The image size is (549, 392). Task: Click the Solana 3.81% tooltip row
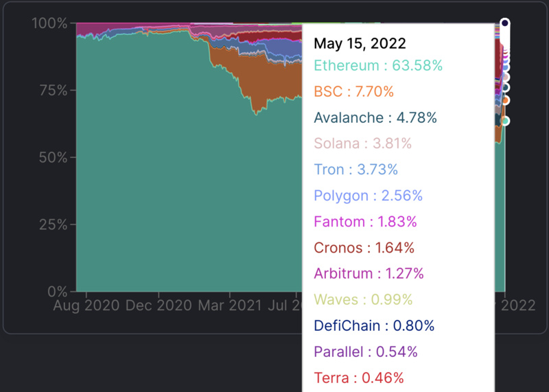[362, 144]
